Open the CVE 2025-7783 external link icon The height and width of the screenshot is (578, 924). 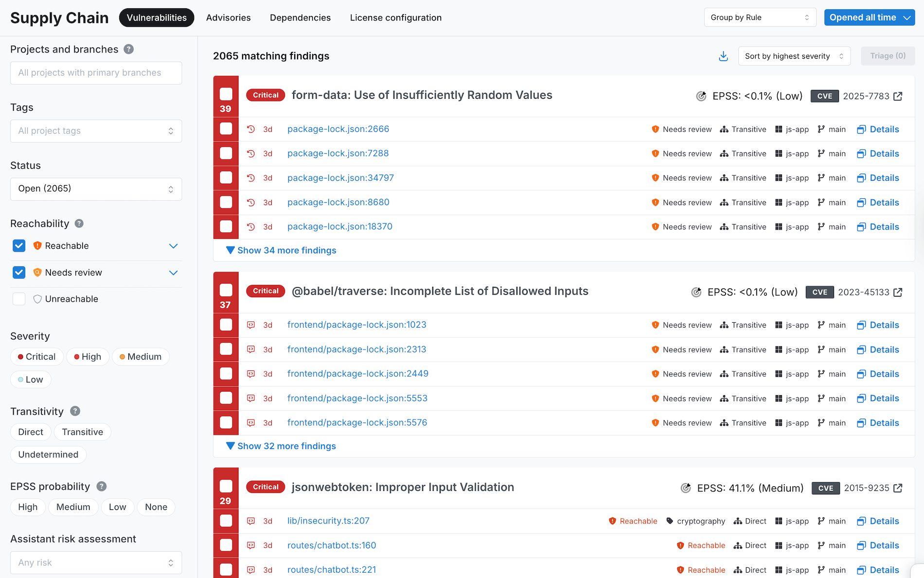point(898,96)
